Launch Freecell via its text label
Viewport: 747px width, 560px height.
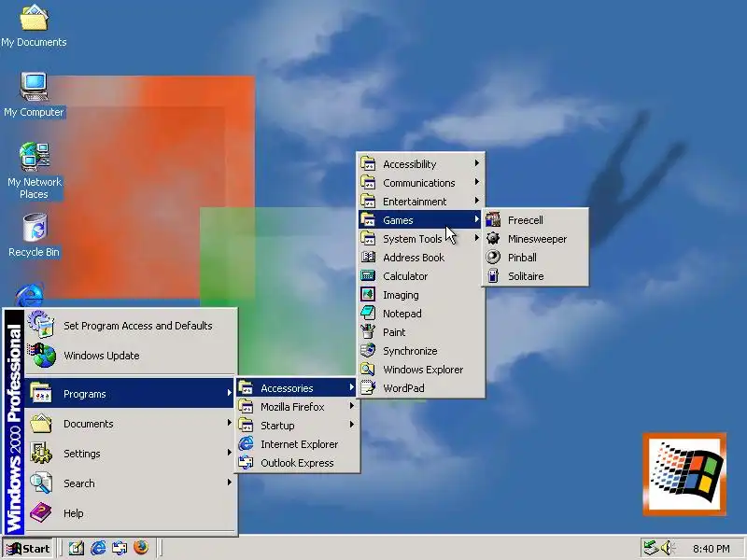[x=526, y=220]
